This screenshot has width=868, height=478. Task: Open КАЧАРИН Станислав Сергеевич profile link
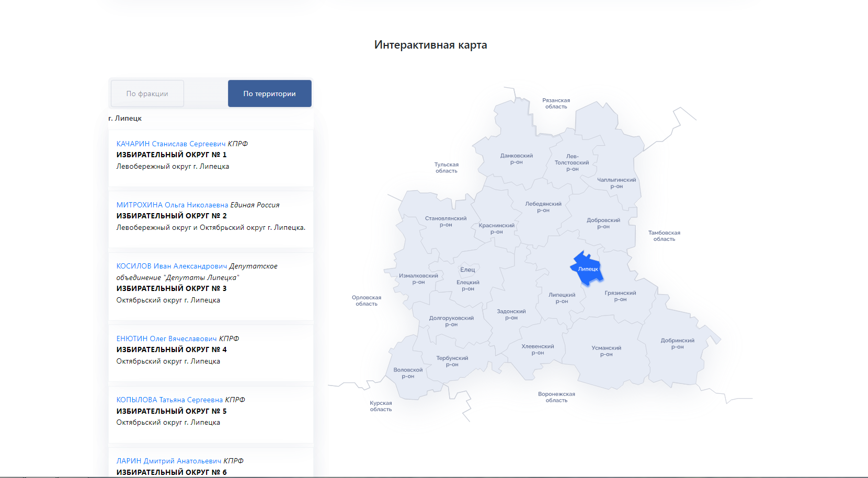tap(170, 144)
